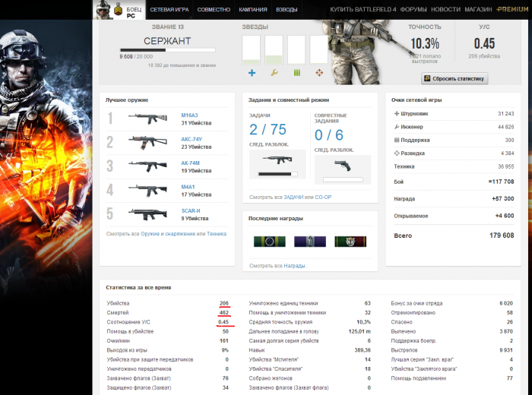Click the second service star bar

(x=274, y=50)
